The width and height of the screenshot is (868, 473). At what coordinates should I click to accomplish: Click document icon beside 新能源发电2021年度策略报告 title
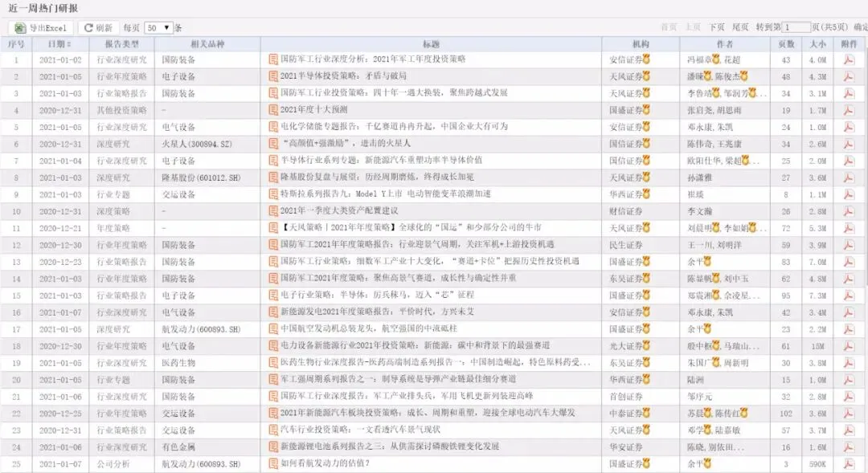click(x=273, y=312)
